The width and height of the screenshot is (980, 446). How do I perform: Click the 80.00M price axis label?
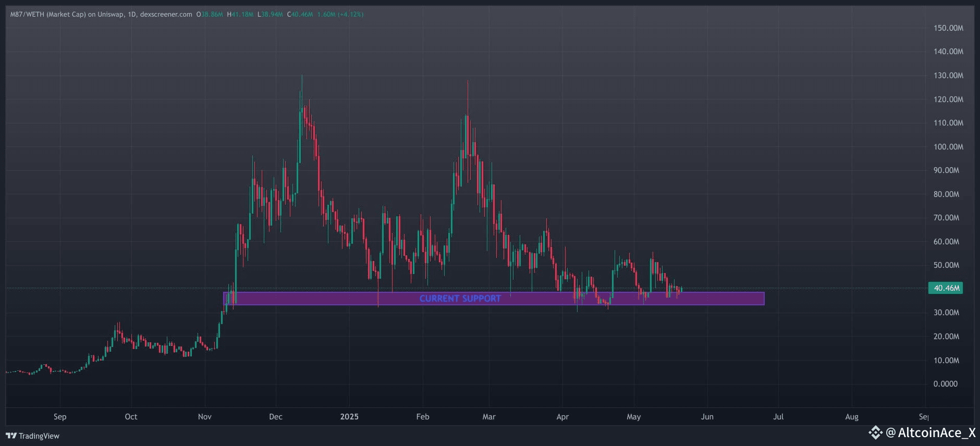[x=946, y=194]
